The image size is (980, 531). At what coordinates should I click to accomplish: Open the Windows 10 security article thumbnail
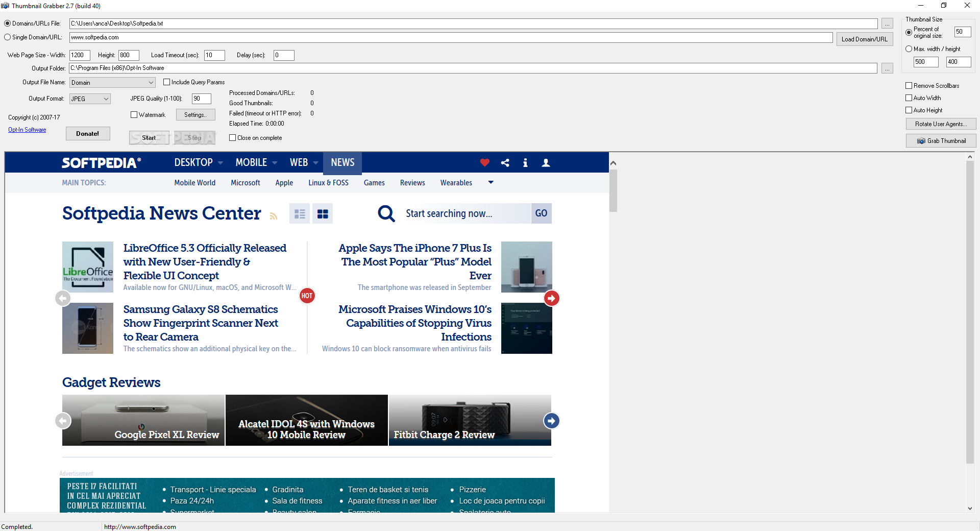pos(527,328)
